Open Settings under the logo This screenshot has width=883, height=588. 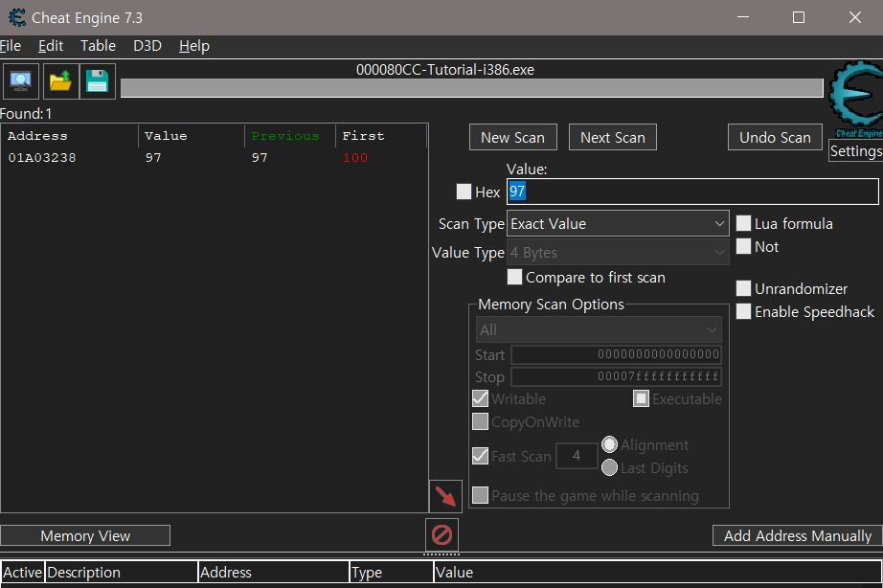(x=856, y=151)
